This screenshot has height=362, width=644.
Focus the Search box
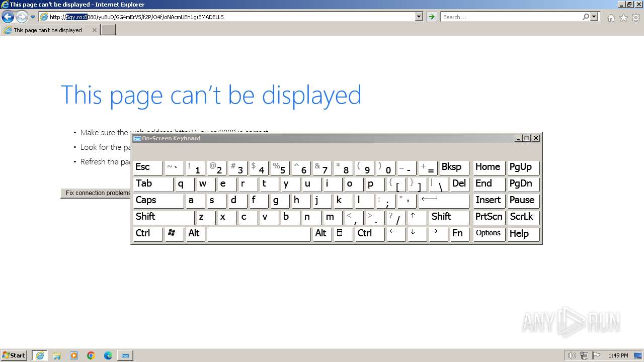click(511, 17)
